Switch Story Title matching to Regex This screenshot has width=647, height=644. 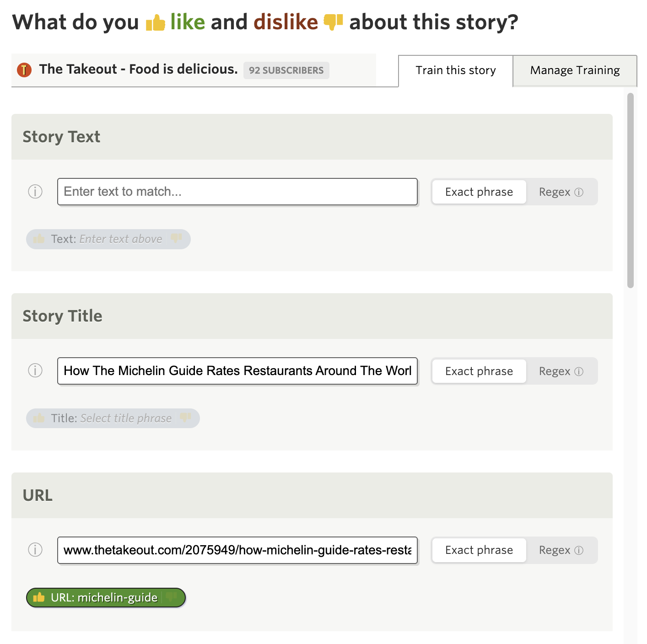[x=555, y=371]
